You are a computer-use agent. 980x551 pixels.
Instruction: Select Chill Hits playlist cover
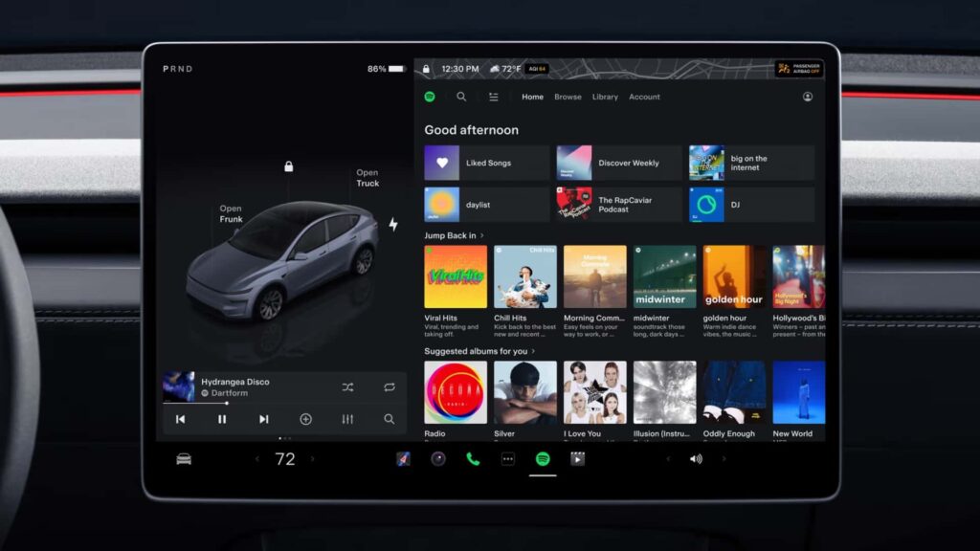click(525, 276)
